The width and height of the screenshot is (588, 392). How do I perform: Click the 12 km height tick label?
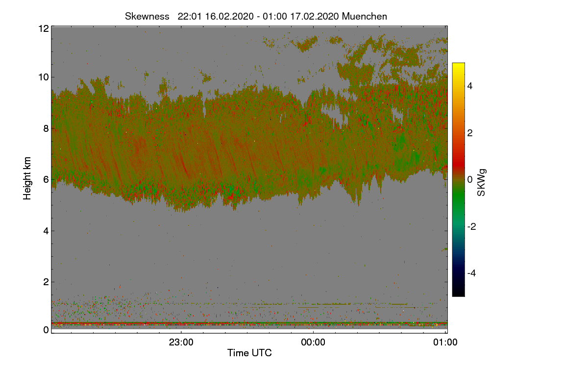[43, 28]
